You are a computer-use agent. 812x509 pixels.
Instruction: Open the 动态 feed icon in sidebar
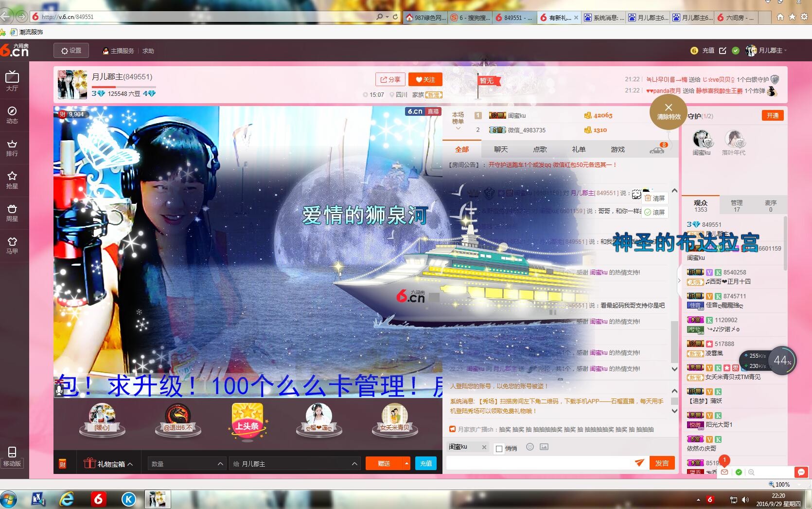[12, 114]
